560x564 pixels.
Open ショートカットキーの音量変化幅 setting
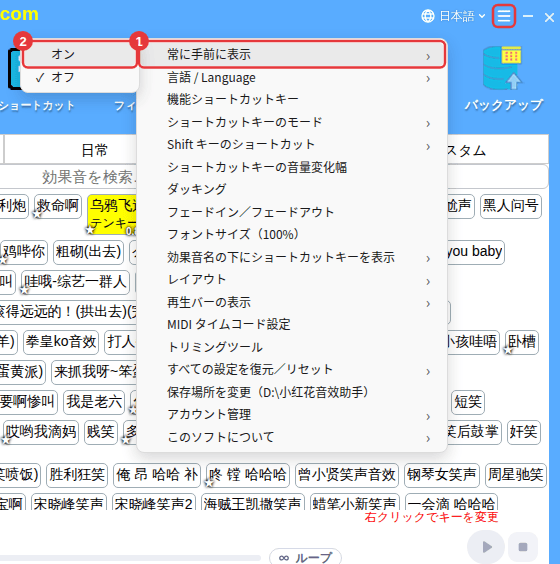click(292, 167)
